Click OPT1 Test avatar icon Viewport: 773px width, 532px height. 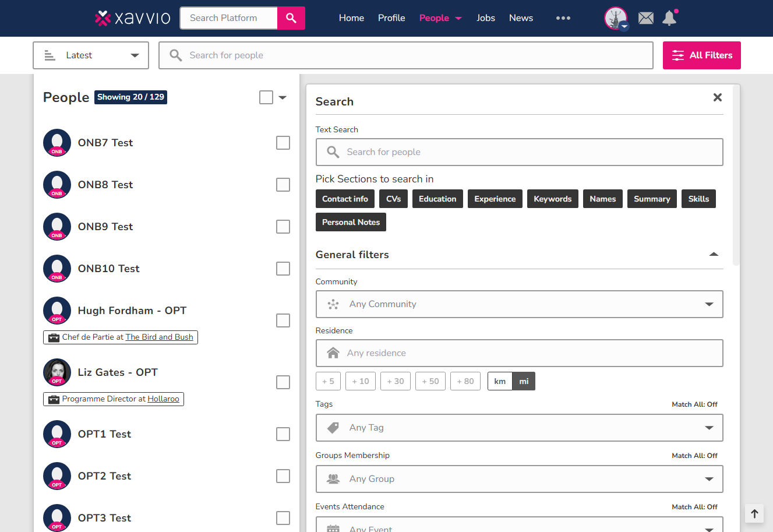57,434
